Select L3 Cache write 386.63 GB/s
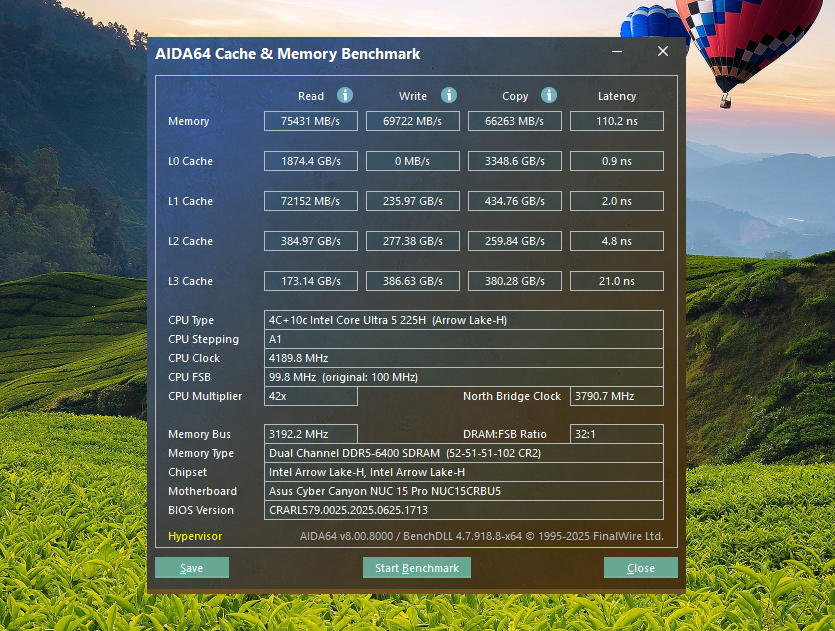 (413, 281)
